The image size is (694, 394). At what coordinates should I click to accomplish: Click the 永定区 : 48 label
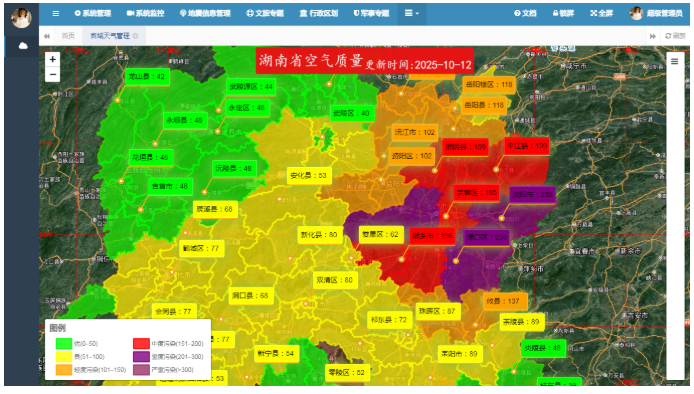click(247, 108)
